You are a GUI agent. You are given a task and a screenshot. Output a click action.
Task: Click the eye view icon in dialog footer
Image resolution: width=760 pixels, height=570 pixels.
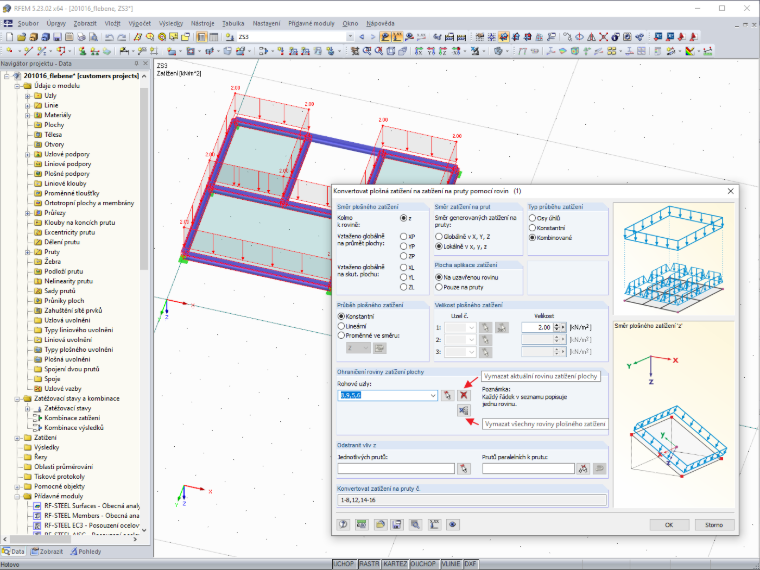(453, 524)
